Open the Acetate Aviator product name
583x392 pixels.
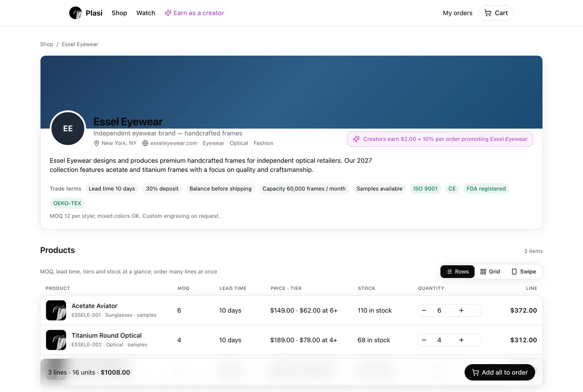(94, 306)
